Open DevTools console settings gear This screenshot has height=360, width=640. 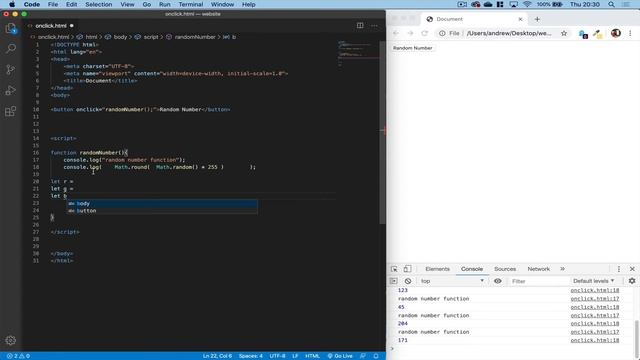tap(632, 281)
